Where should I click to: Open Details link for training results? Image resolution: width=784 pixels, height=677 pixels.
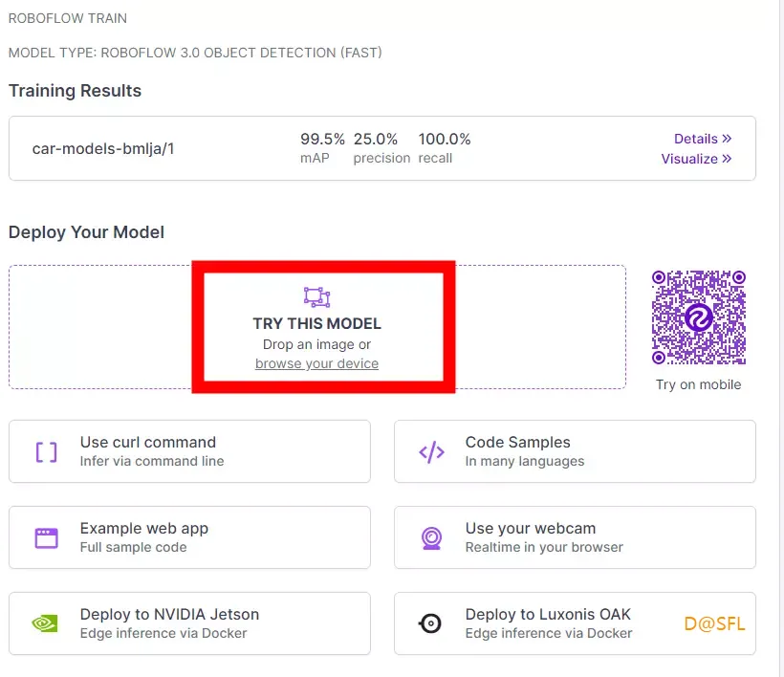tap(703, 139)
